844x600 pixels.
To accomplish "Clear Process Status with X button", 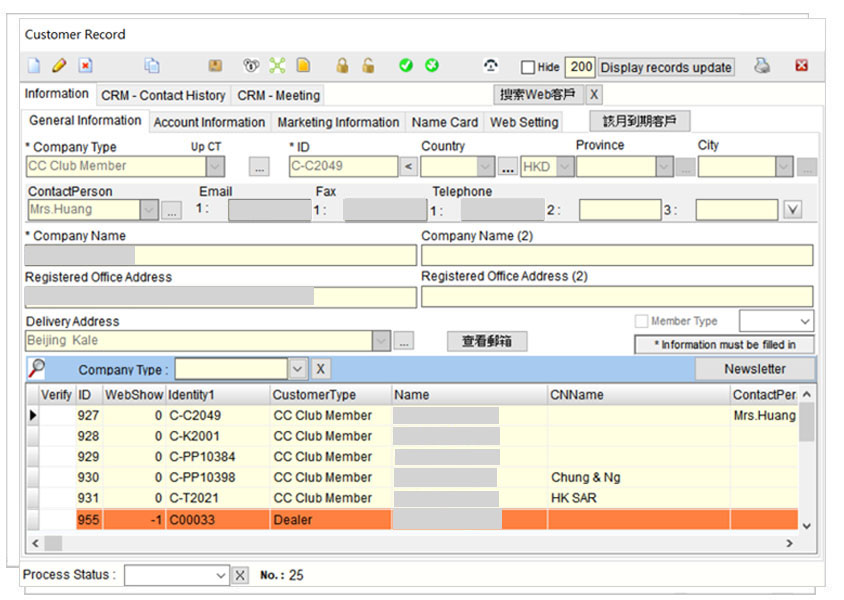I will [x=240, y=575].
